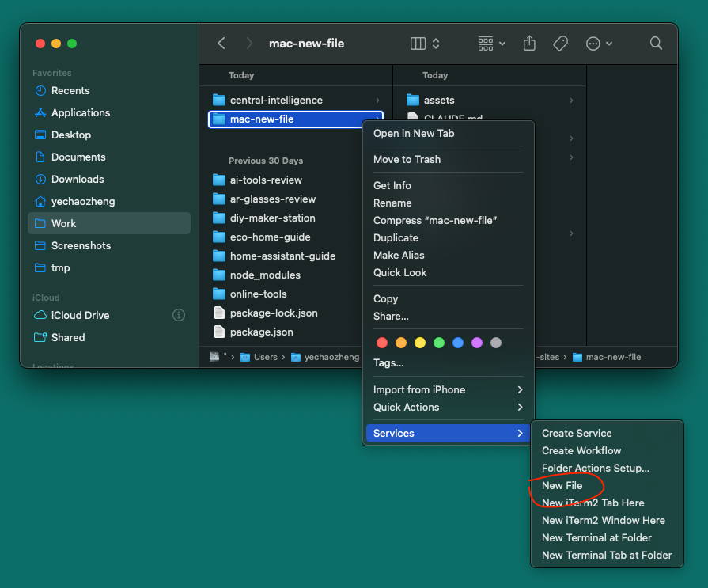Choose Create Service
The height and width of the screenshot is (588, 708).
pos(607,434)
